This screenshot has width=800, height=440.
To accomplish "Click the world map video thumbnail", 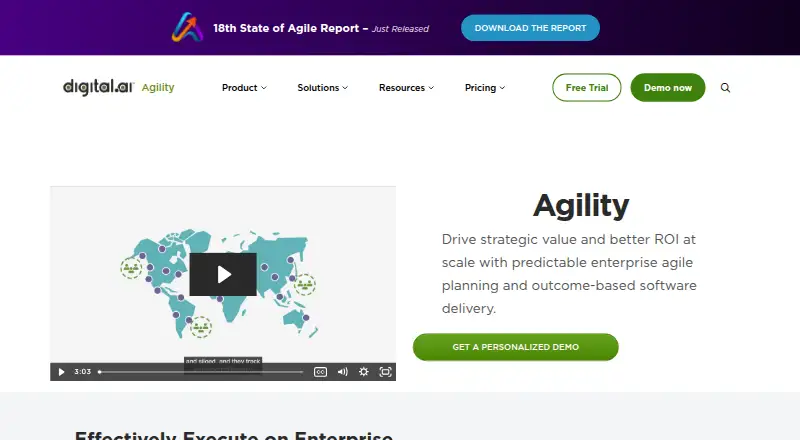I will click(223, 283).
